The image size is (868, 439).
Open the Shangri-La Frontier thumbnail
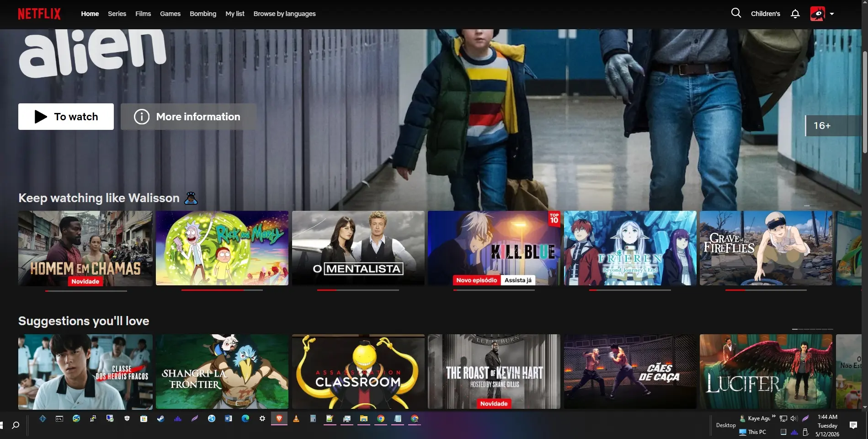[x=222, y=372]
